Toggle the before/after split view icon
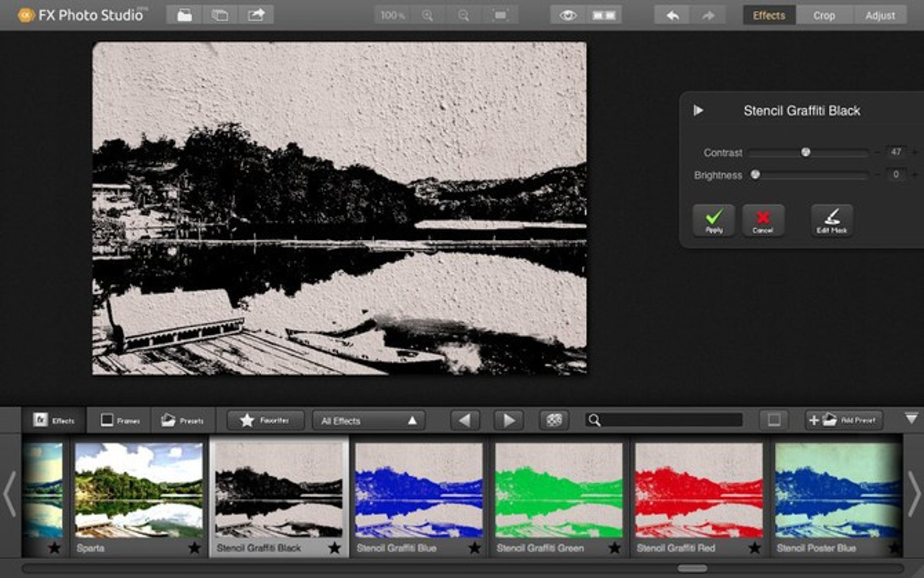This screenshot has width=924, height=578. (603, 16)
